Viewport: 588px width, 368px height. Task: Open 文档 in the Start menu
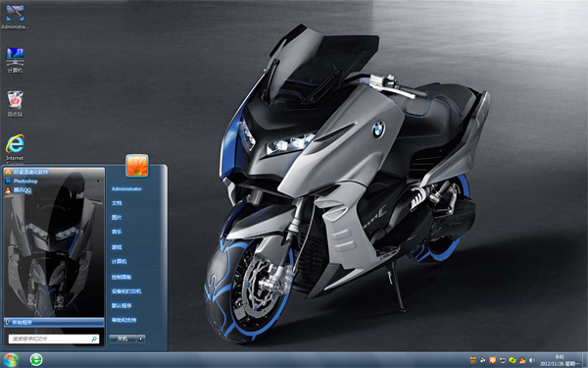tap(117, 203)
